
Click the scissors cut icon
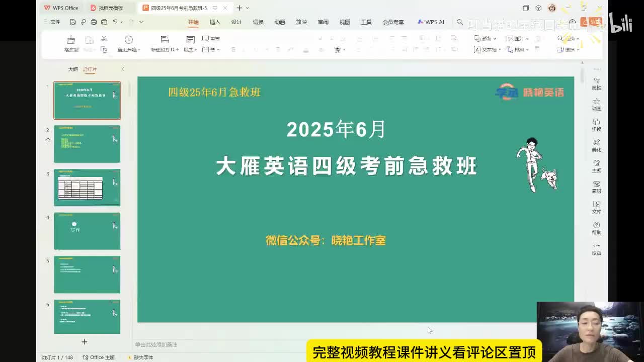click(104, 39)
